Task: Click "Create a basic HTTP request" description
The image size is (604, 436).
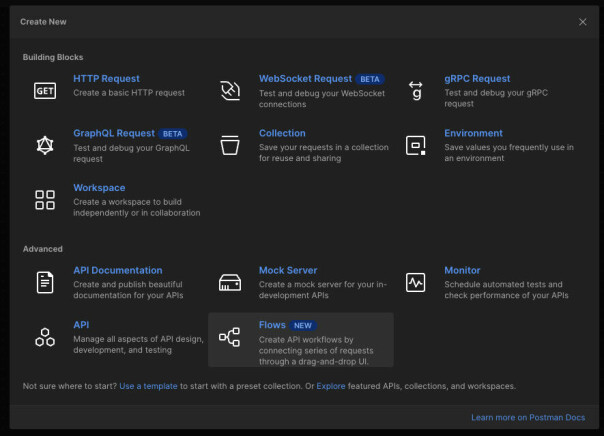Action: click(129, 93)
